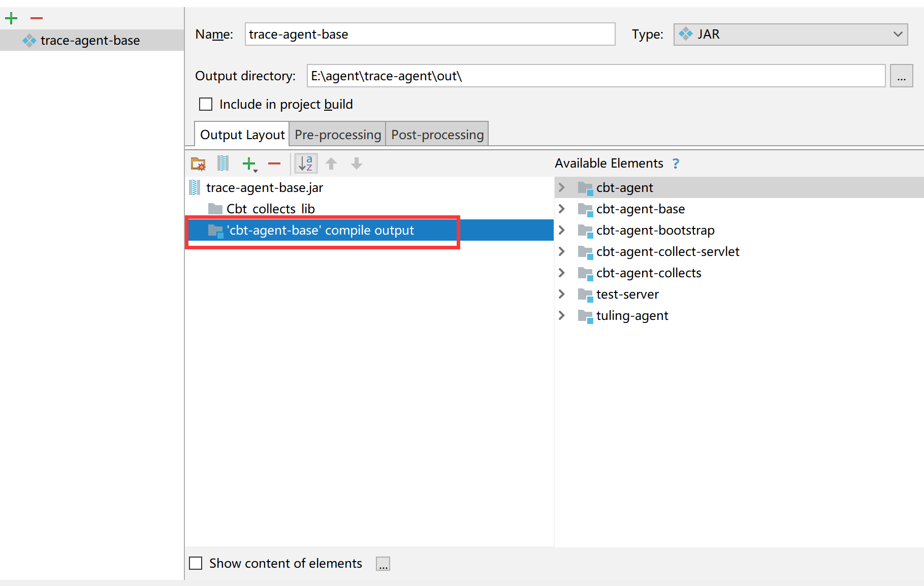Enable Include in project build checkbox
Image resolution: width=924 pixels, height=586 pixels.
(206, 104)
